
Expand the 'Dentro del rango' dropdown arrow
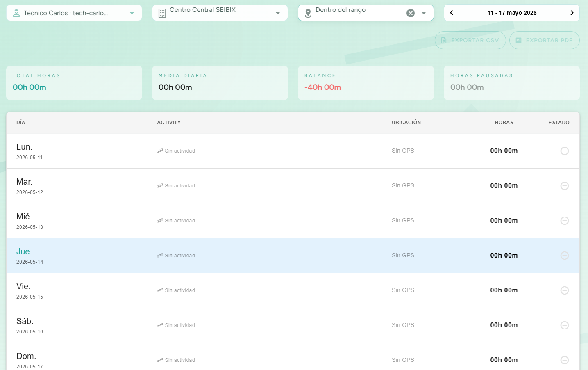pos(424,13)
